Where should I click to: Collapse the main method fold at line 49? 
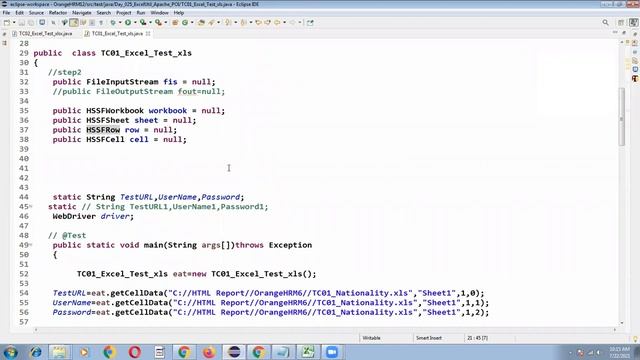point(31,245)
